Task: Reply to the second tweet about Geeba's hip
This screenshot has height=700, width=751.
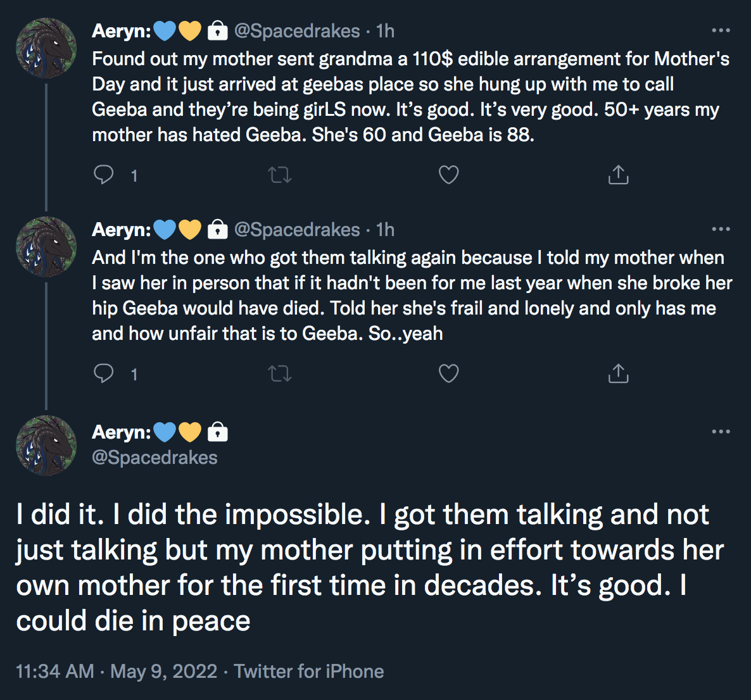Action: coord(103,373)
